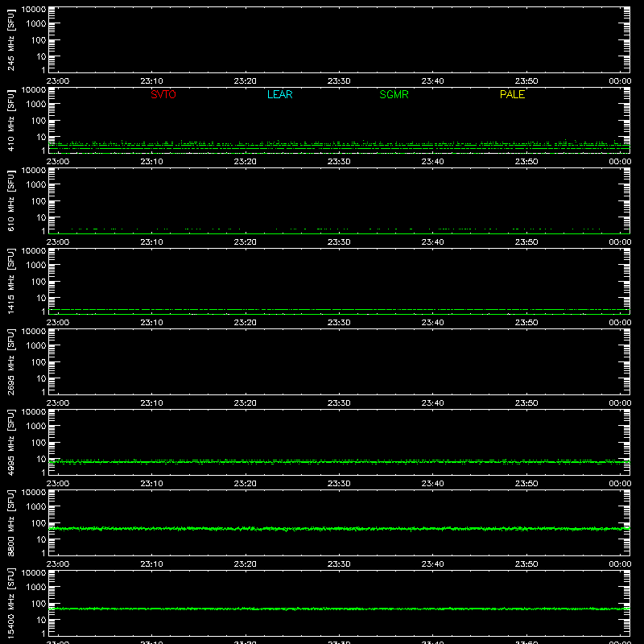This screenshot has width=644, height=644.
Task: Click the dashed green trace in 1415 MHz panel
Action: pos(339,309)
